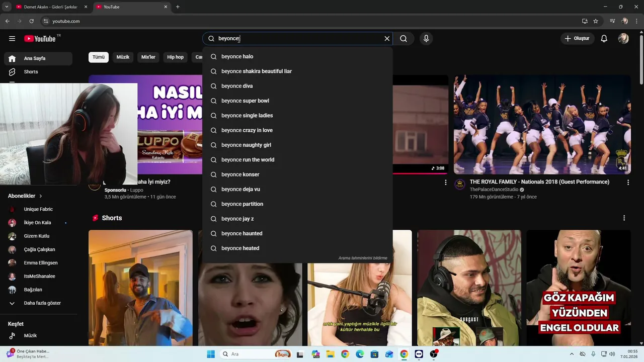644x362 pixels.
Task: Open the Emma Ellingsen subscription
Action: tap(38, 263)
